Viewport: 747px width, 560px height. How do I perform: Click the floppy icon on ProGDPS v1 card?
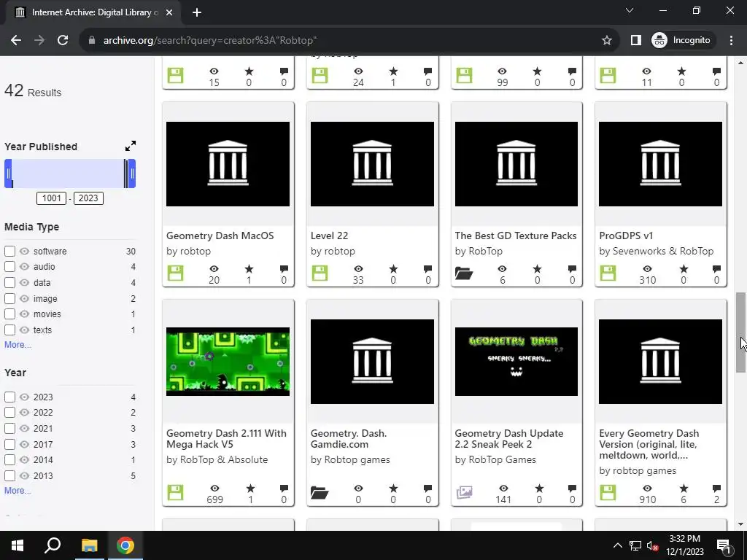(608, 273)
